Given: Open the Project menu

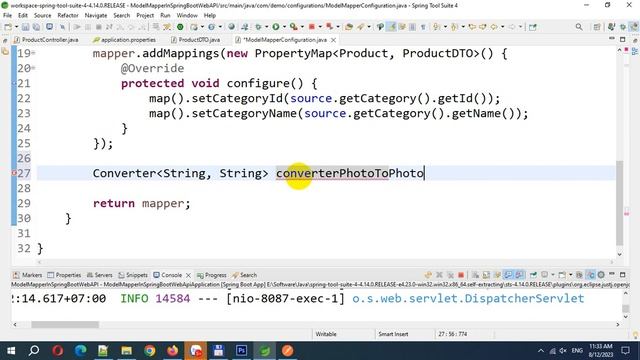Looking at the screenshot, I should pos(145,16).
